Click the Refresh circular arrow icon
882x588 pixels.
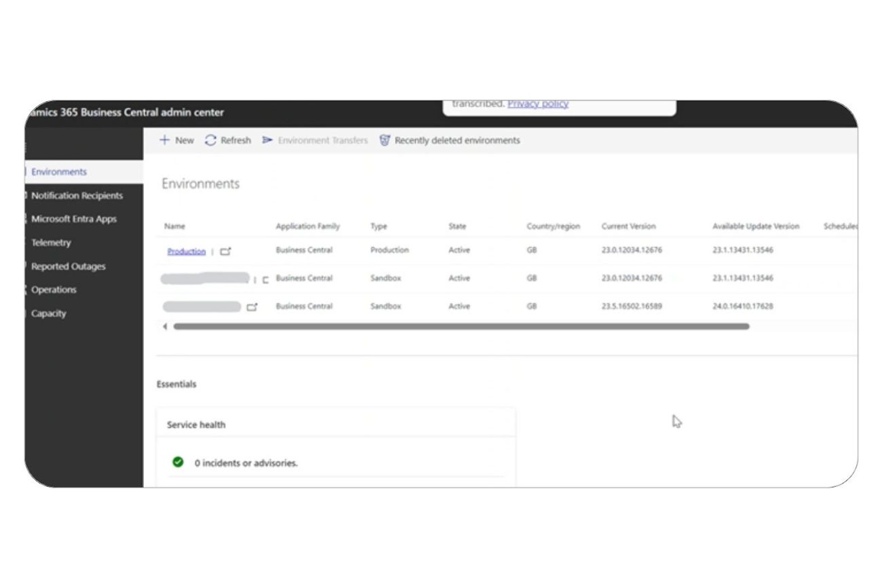pyautogui.click(x=211, y=140)
